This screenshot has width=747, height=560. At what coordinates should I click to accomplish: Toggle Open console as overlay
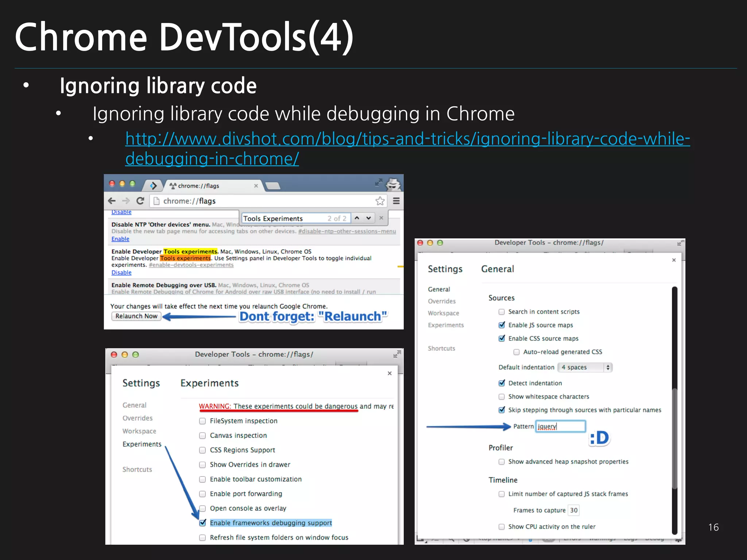point(202,509)
